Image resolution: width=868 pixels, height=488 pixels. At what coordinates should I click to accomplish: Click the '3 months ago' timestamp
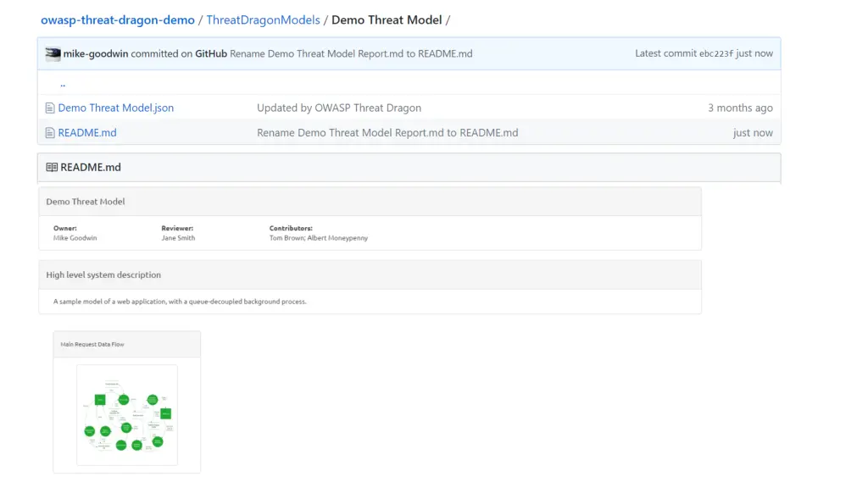(740, 108)
